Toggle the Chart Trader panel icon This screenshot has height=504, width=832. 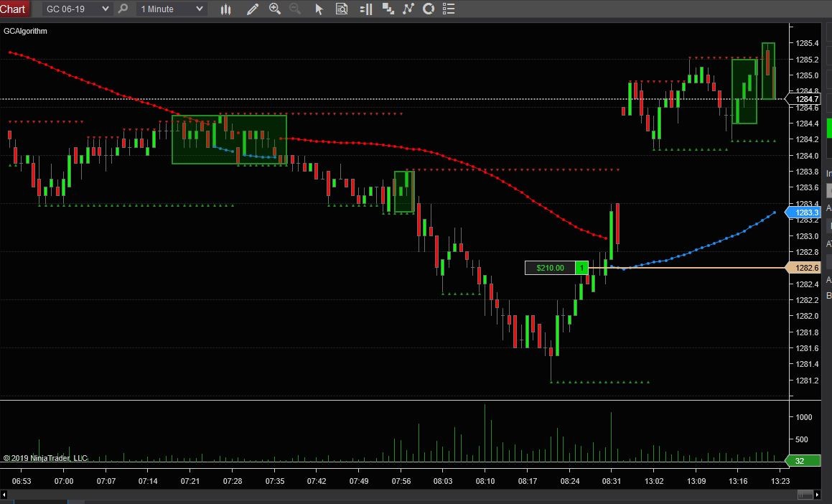tap(365, 9)
